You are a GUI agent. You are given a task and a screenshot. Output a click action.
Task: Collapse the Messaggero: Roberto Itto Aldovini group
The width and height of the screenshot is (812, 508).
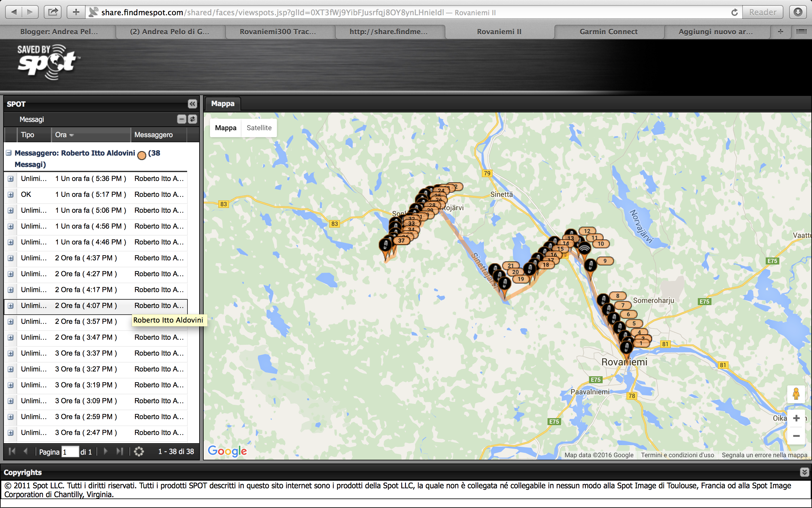9,153
